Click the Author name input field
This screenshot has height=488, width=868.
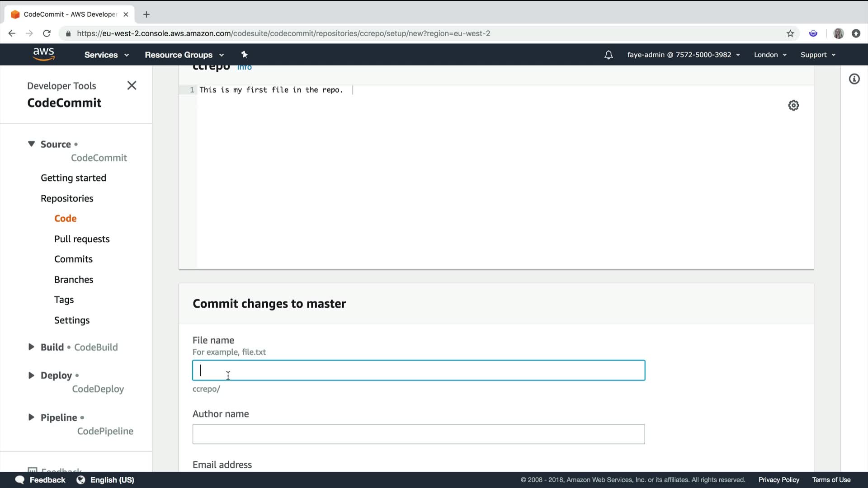(418, 434)
